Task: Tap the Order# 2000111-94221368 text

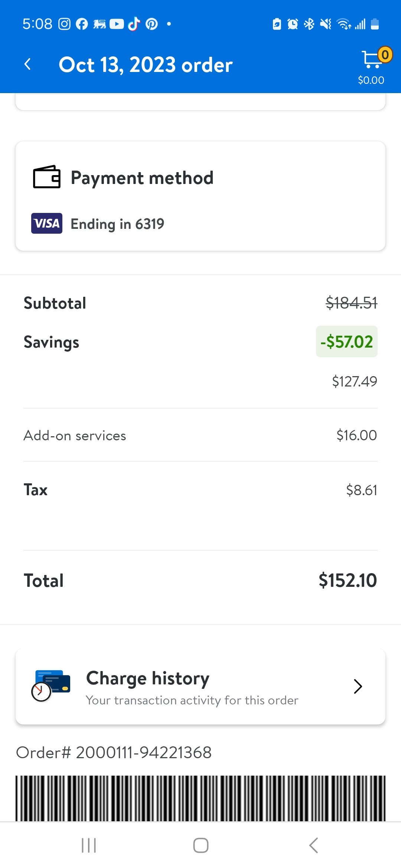Action: (x=114, y=752)
